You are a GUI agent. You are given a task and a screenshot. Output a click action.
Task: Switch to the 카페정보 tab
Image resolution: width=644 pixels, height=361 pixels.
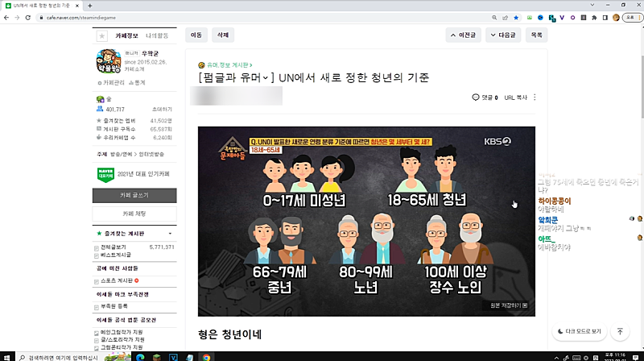126,35
